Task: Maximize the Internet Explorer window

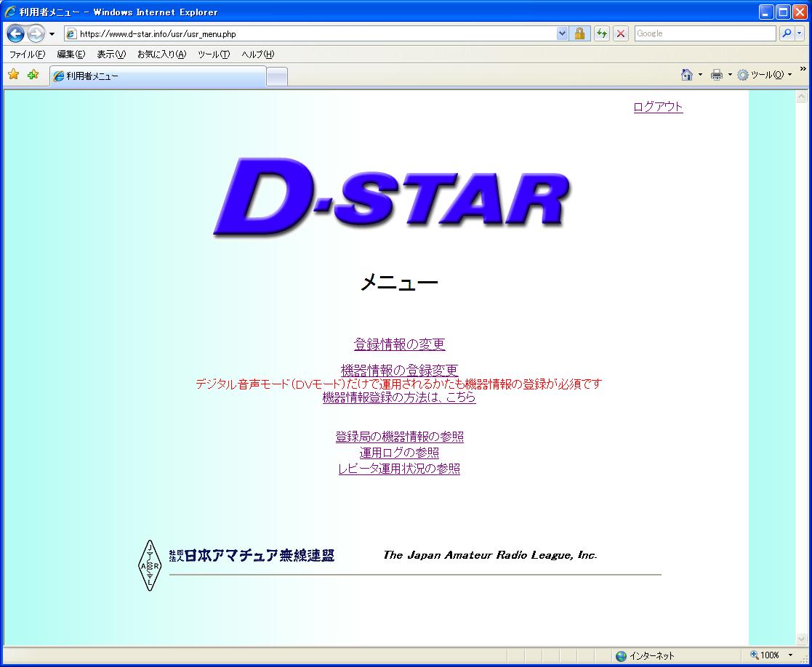Action: point(783,12)
